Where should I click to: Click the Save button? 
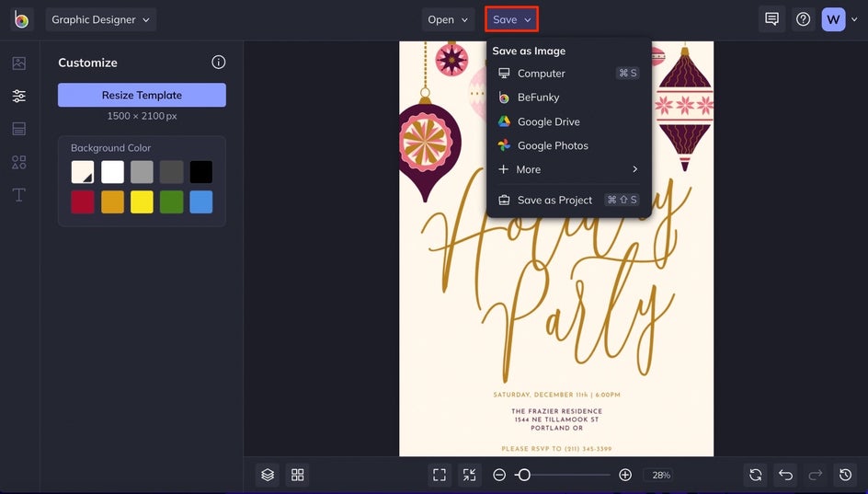[511, 19]
